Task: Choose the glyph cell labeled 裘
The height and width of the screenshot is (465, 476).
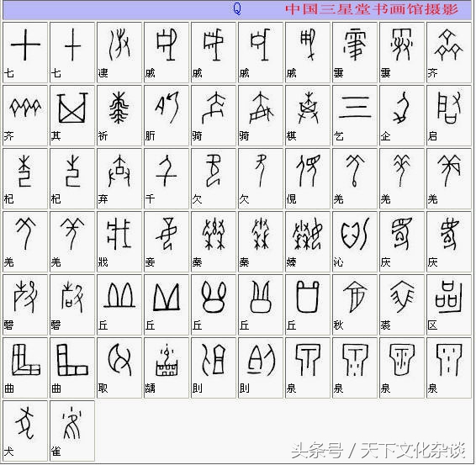Action: click(x=402, y=304)
